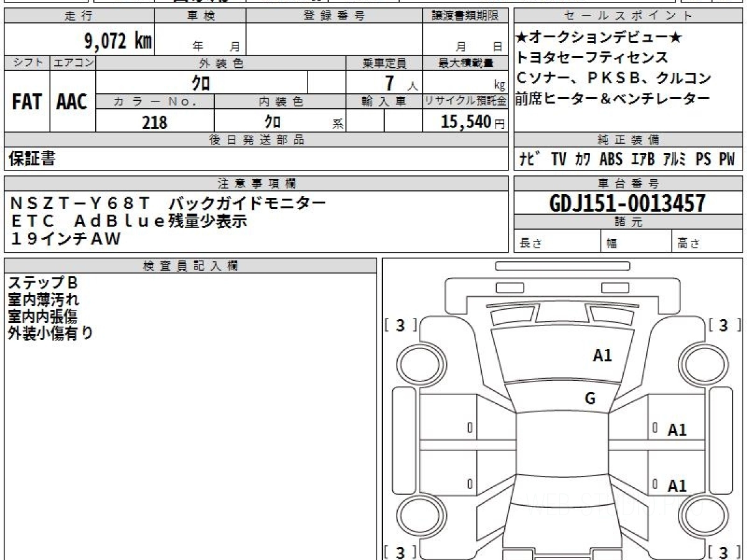
Task: Select the クロ value under 内装色
Action: click(x=273, y=121)
